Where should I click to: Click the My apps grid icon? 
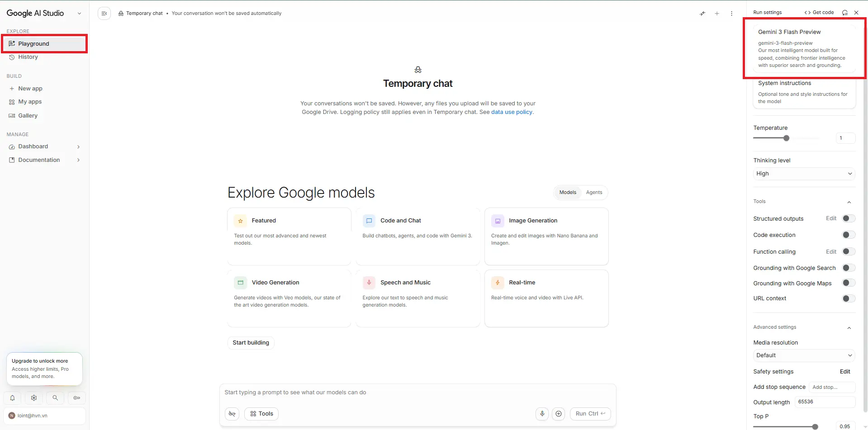pos(12,102)
